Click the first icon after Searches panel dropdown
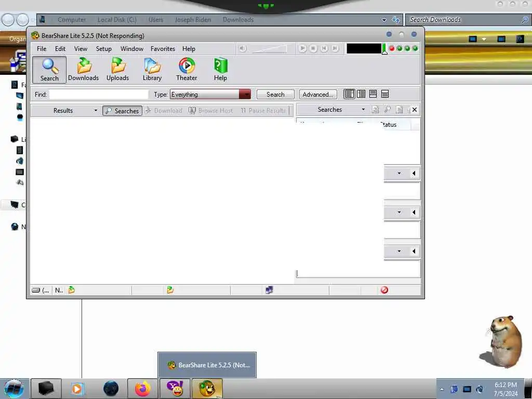Image resolution: width=532 pixels, height=399 pixels. (375, 110)
